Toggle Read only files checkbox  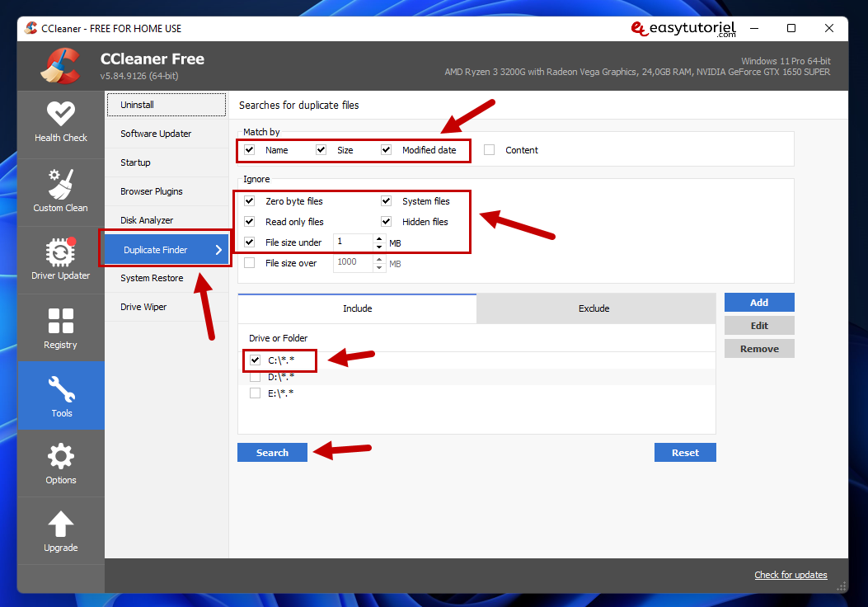click(250, 222)
